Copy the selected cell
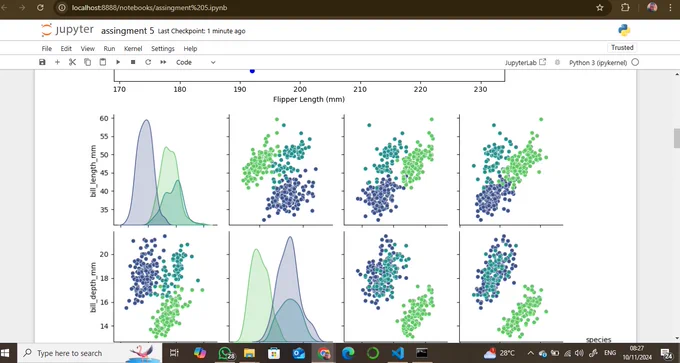Viewport: 680px width, 363px height. 88,62
